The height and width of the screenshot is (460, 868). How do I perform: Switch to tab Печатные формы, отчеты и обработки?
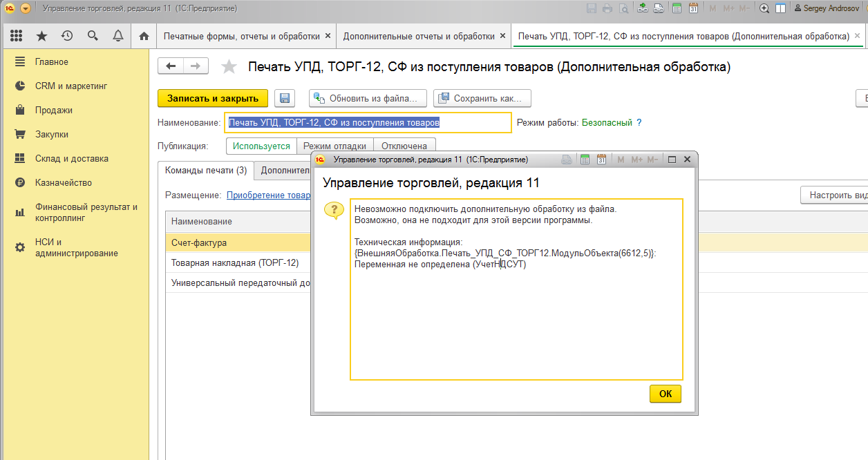click(241, 36)
